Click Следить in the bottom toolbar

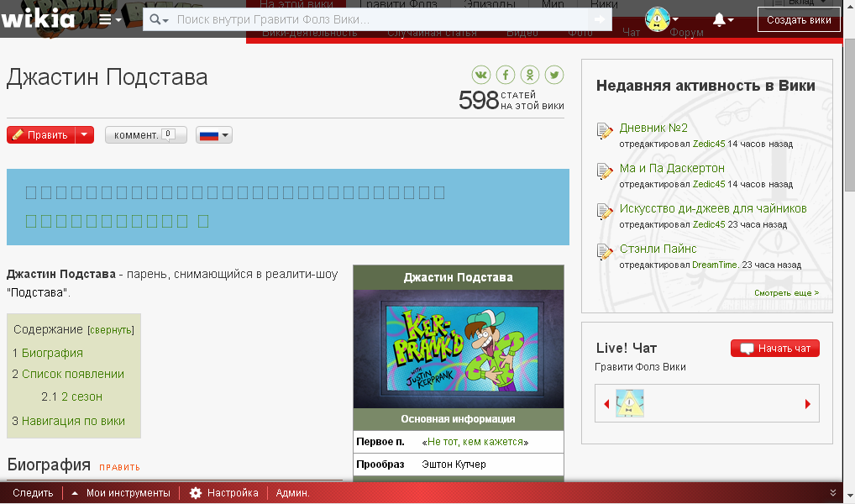click(33, 493)
